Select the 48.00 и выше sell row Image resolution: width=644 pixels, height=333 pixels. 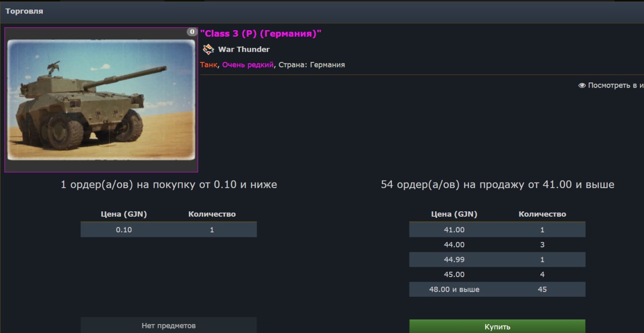tap(497, 289)
